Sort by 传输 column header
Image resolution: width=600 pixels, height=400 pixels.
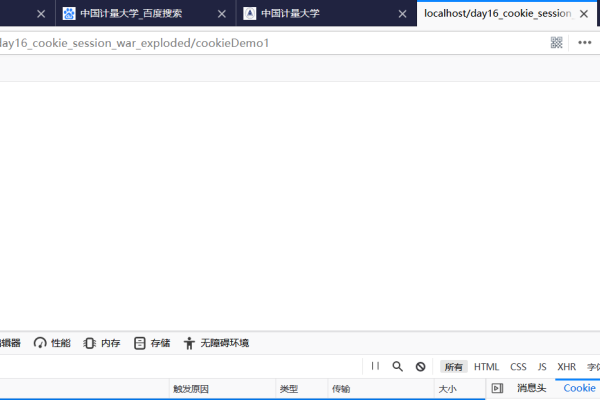pos(381,389)
